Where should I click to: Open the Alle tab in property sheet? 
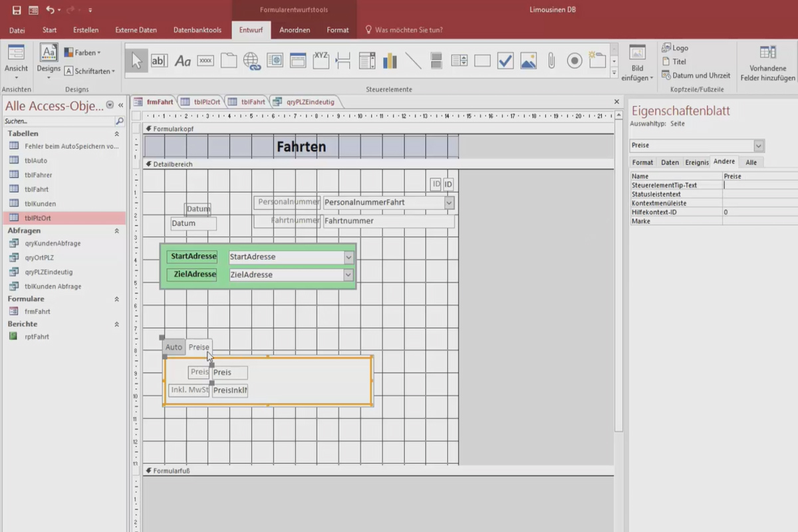coord(751,162)
